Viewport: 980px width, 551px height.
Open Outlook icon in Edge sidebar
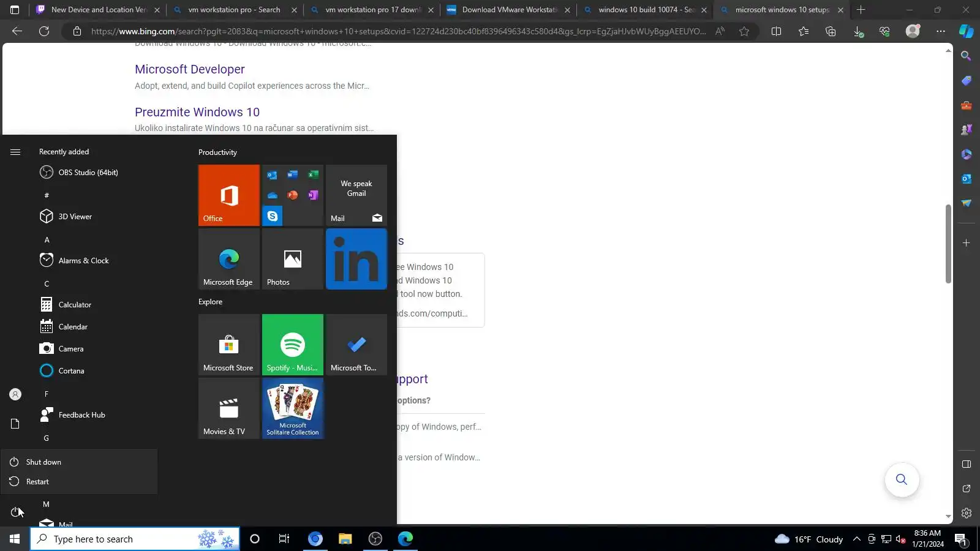click(967, 179)
